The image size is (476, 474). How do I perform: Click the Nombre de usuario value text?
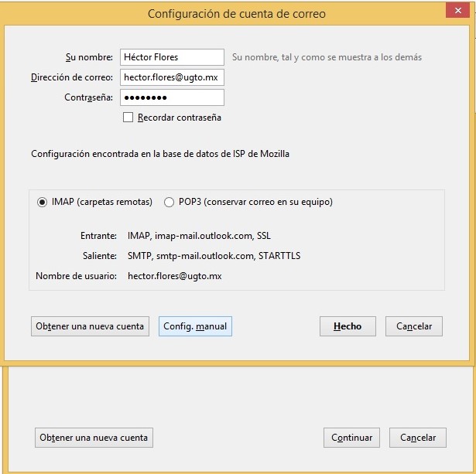(174, 276)
